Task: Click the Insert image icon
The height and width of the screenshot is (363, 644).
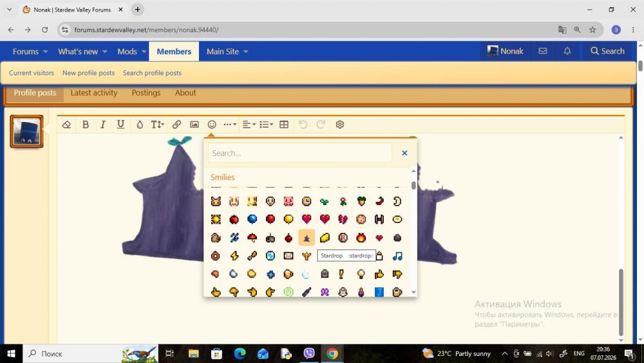Action: coord(194,124)
